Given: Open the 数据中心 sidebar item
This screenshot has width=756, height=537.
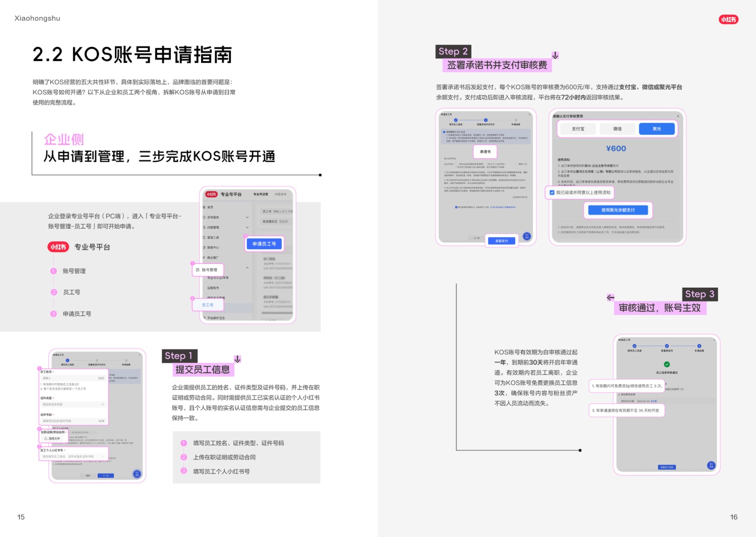Looking at the screenshot, I should tap(212, 247).
